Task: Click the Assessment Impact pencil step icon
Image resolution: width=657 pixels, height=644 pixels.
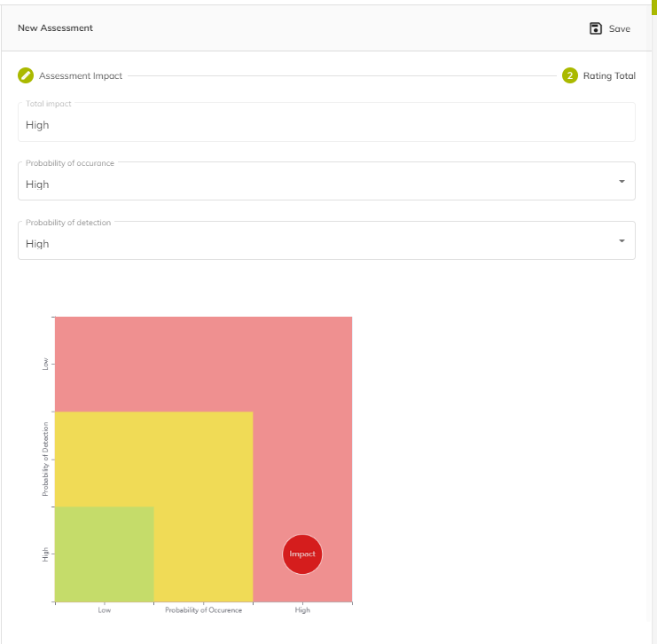Action: (x=26, y=75)
